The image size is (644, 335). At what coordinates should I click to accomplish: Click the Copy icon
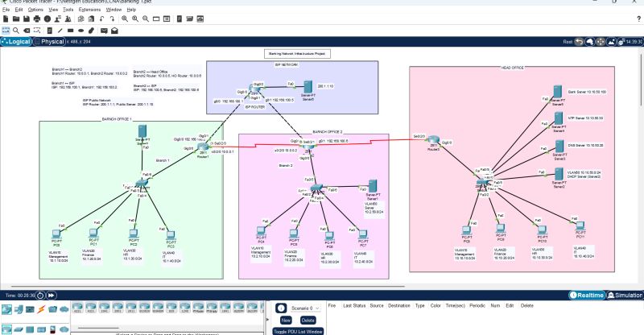[81, 19]
